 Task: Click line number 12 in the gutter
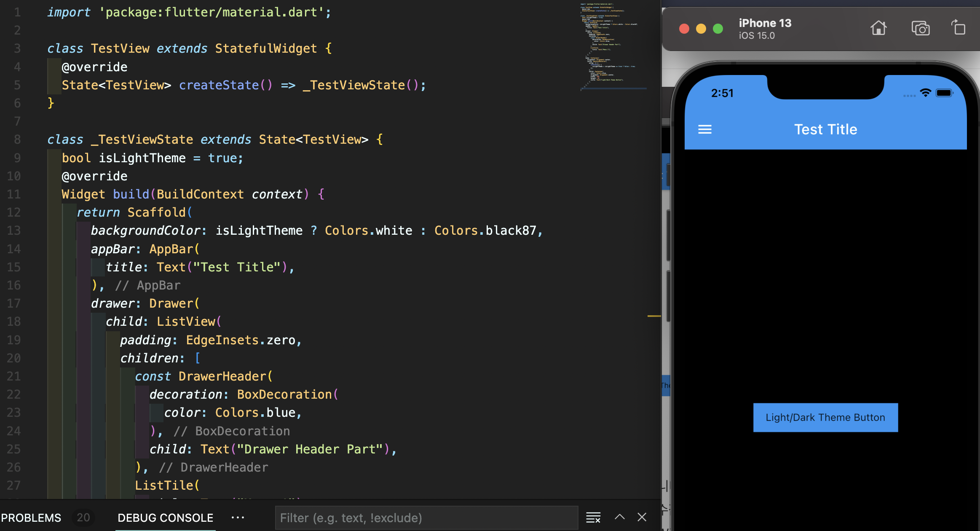tap(14, 212)
